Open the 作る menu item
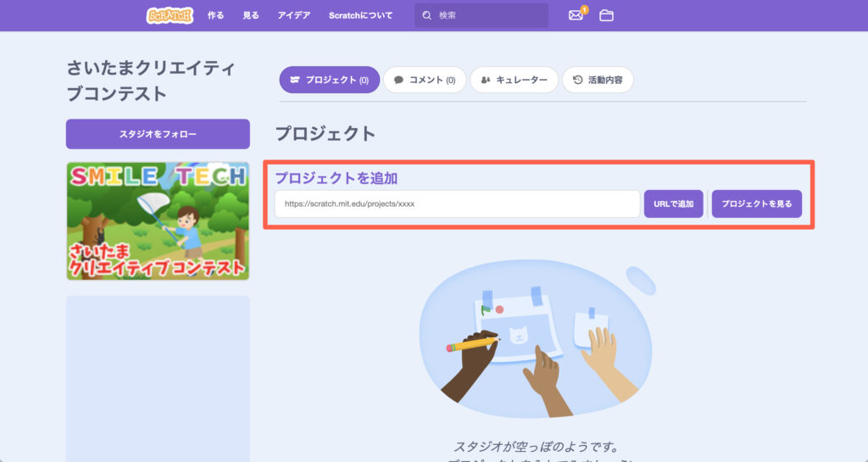868x462 pixels. coord(216,15)
